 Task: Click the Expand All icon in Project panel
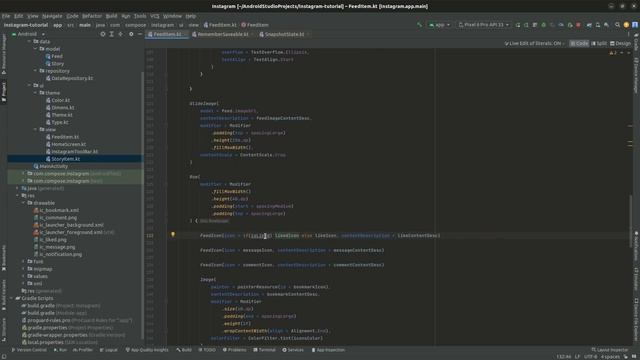[x=111, y=34]
